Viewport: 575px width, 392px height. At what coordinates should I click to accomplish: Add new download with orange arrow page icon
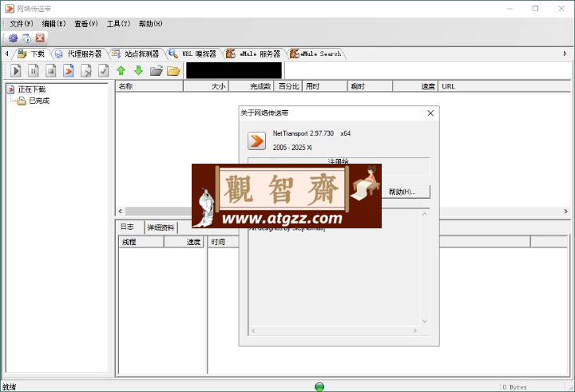coord(68,70)
